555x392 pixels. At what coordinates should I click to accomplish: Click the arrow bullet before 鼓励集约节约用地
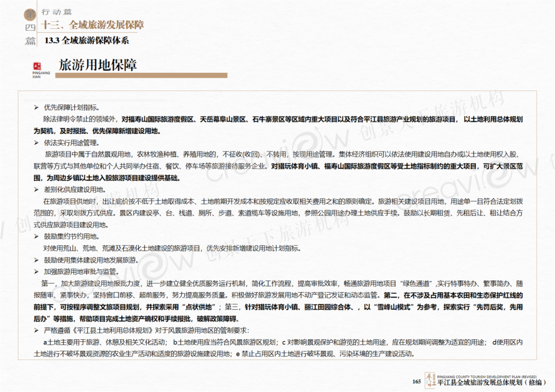[x=37, y=237]
